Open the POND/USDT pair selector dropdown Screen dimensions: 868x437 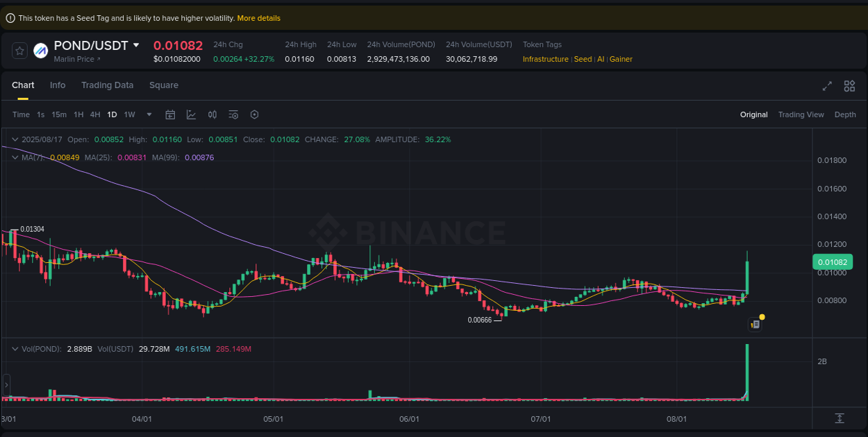(136, 45)
